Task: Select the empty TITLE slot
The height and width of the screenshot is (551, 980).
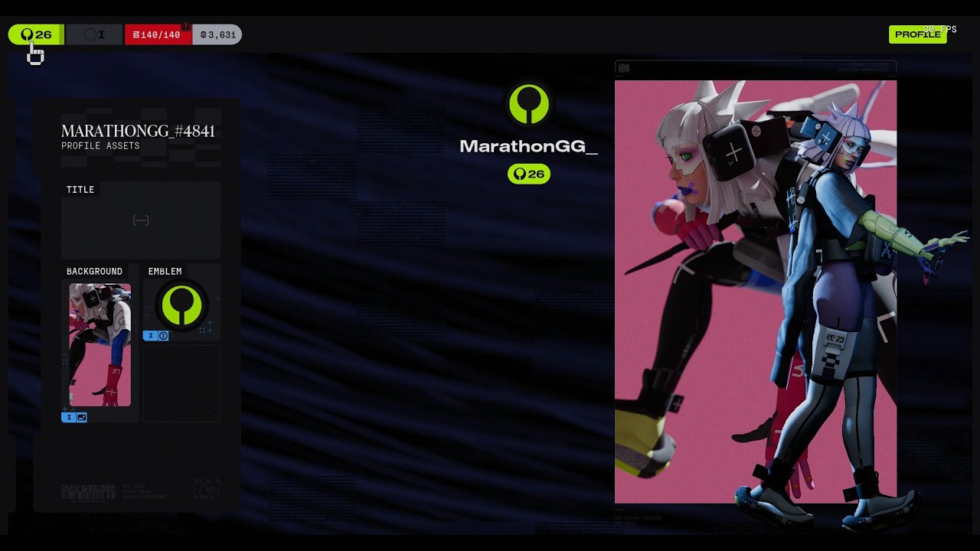Action: tap(141, 220)
